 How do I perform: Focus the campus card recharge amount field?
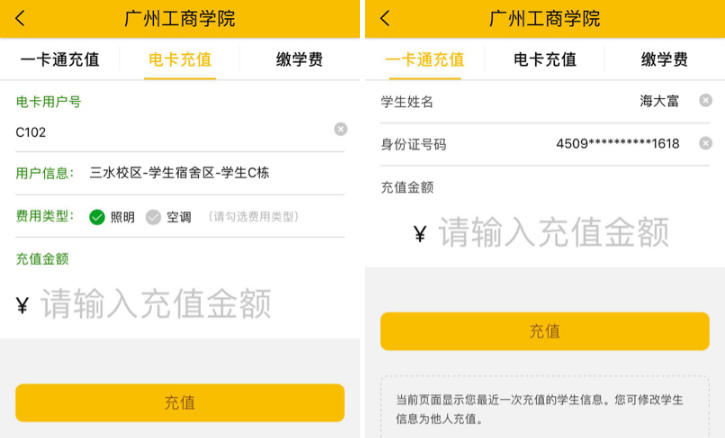coord(553,232)
